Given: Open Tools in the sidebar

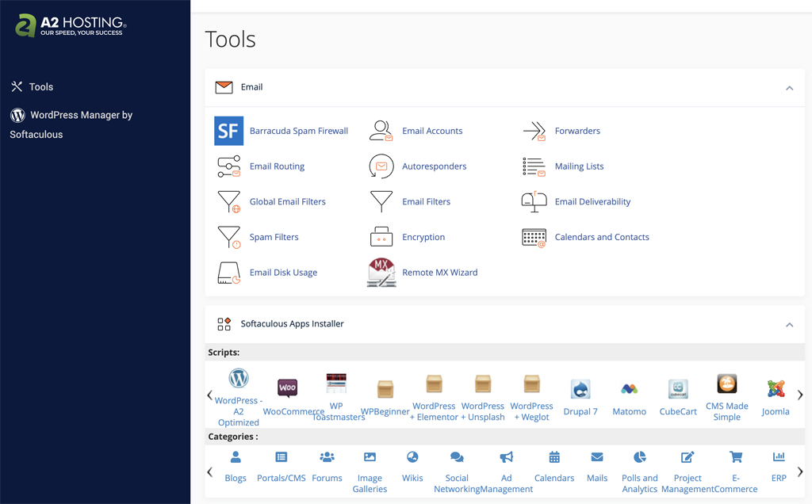Looking at the screenshot, I should pyautogui.click(x=32, y=87).
